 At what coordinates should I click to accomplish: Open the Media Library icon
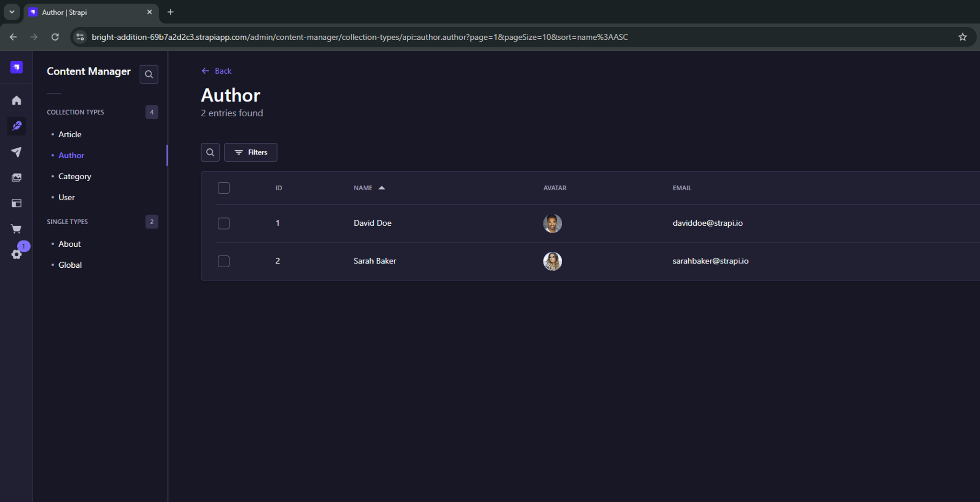[x=16, y=177]
